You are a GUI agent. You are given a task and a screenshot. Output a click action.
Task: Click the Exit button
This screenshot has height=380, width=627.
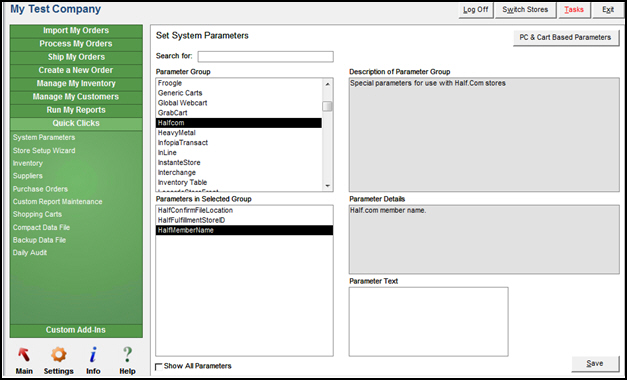(608, 10)
